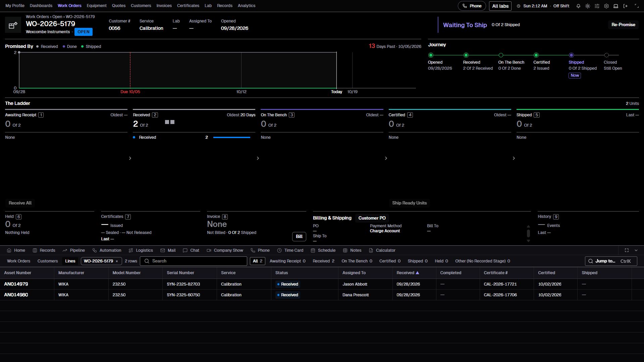Click the laptop device icon
The height and width of the screenshot is (362, 644).
click(x=616, y=6)
